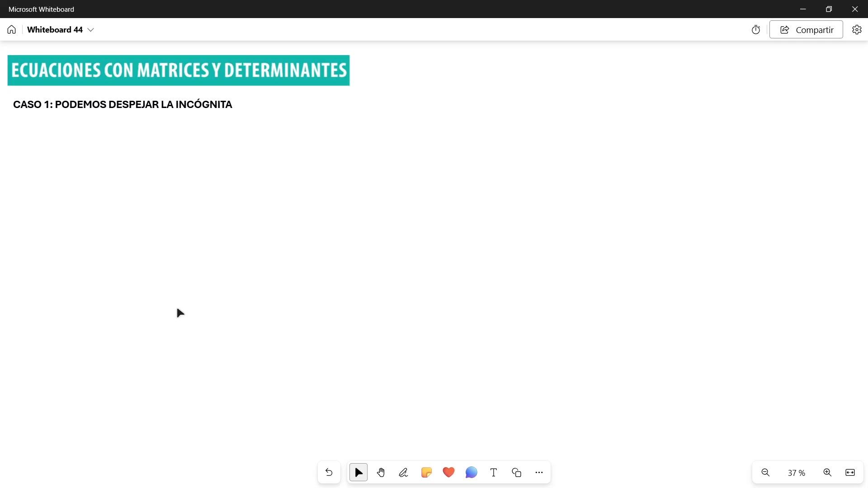Activate the Select arrow tool
Screen dimensions: 868x488
point(359,473)
